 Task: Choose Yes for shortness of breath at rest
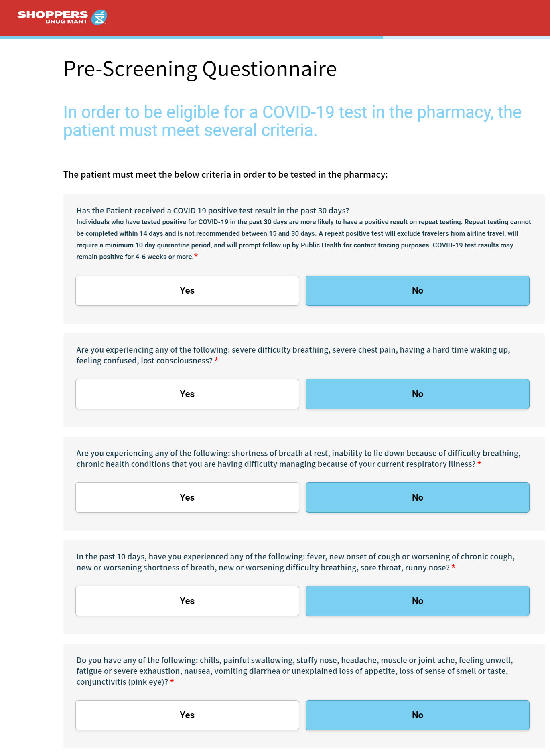pos(187,497)
